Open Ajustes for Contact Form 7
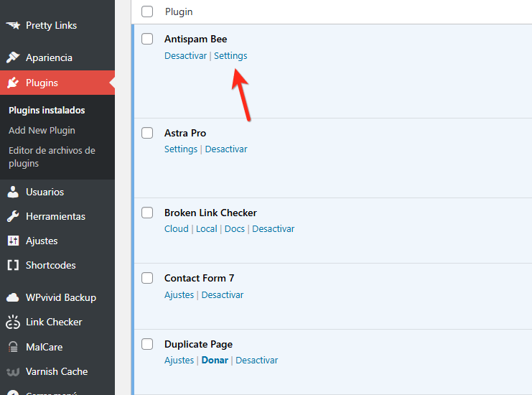This screenshot has height=395, width=532. click(x=179, y=295)
